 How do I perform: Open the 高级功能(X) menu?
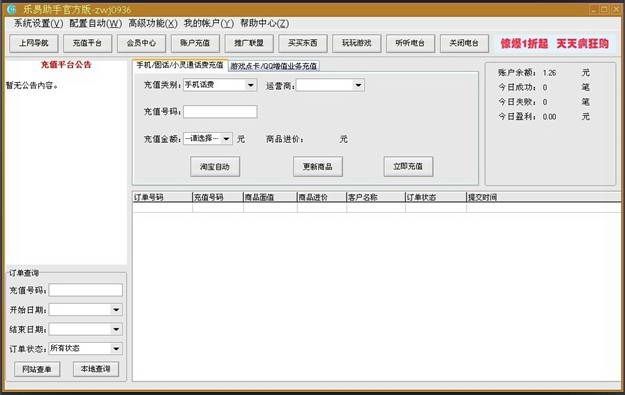[x=153, y=24]
